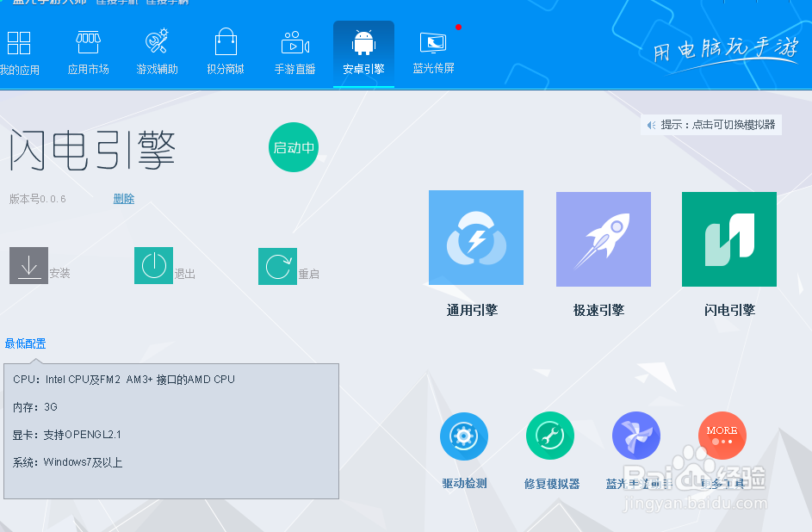
Task: Click the 闪电引擎 label under green tile
Action: click(729, 310)
